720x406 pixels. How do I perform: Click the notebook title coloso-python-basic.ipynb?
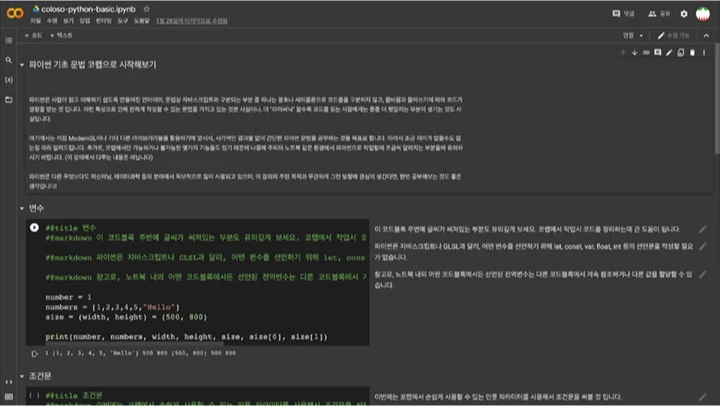(x=88, y=9)
